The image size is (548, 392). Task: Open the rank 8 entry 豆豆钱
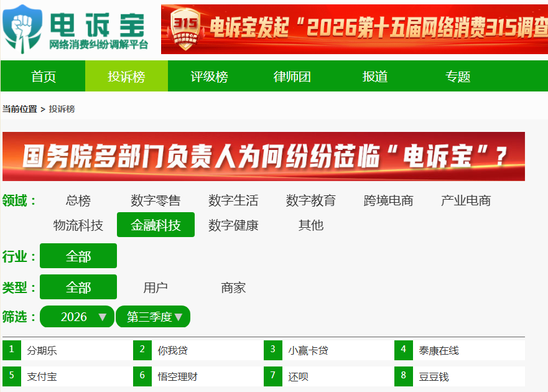(434, 376)
